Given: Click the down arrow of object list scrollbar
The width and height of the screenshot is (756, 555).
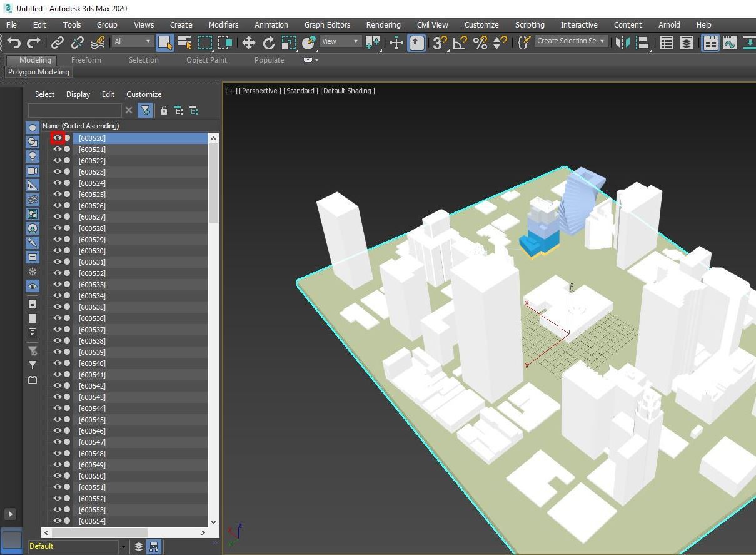Looking at the screenshot, I should click(x=213, y=521).
